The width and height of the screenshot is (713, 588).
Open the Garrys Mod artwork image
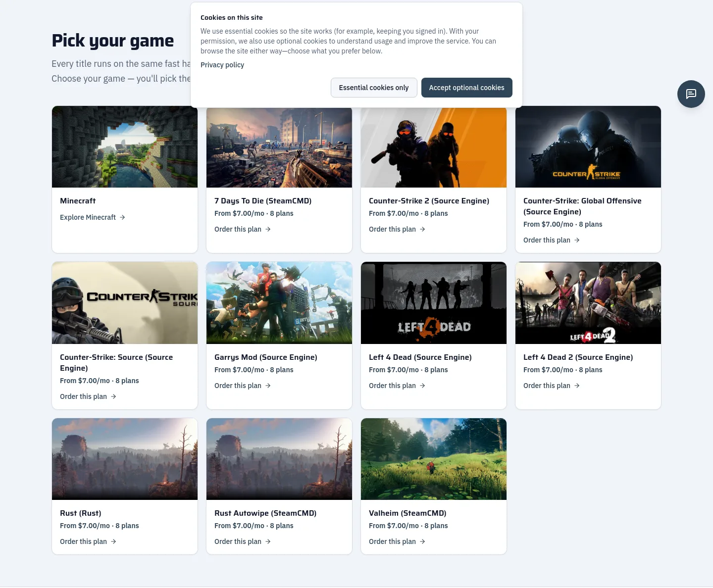click(279, 303)
